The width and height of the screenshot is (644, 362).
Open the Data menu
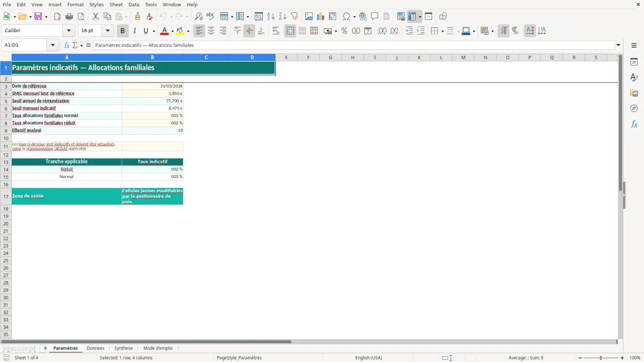(x=134, y=4)
